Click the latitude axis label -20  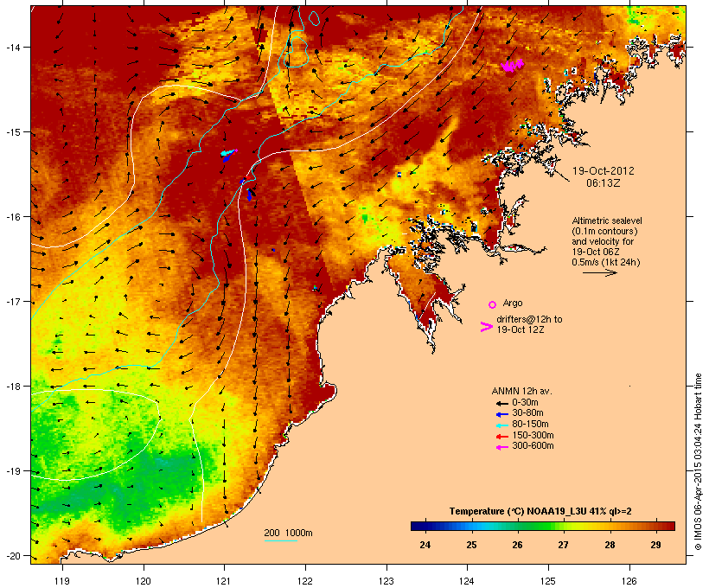click(x=13, y=555)
